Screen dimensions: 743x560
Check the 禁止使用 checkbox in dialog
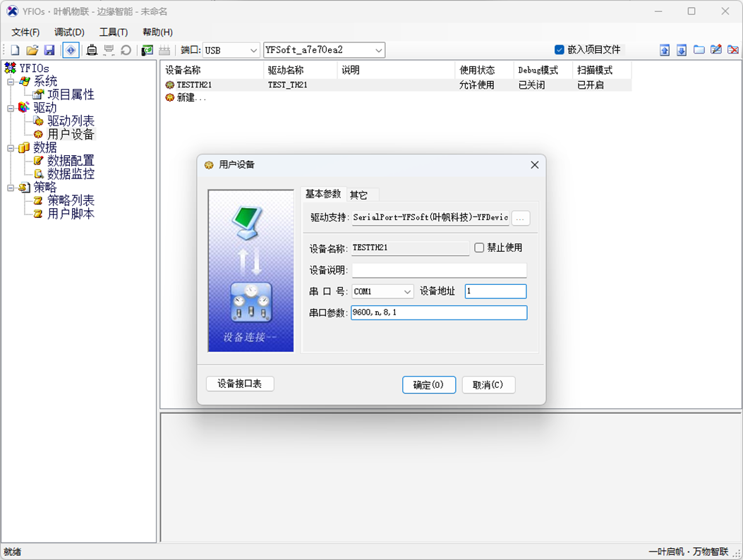click(x=479, y=248)
